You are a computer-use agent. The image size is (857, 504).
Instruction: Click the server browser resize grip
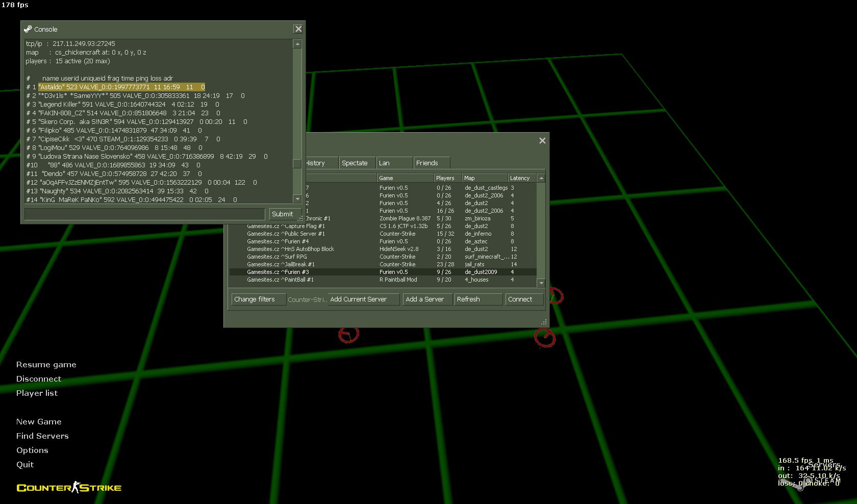(544, 322)
